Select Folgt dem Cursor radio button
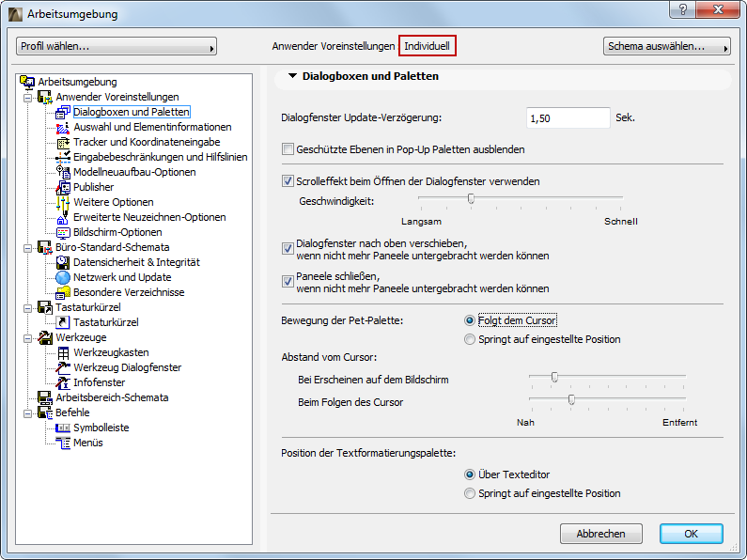 tap(470, 321)
